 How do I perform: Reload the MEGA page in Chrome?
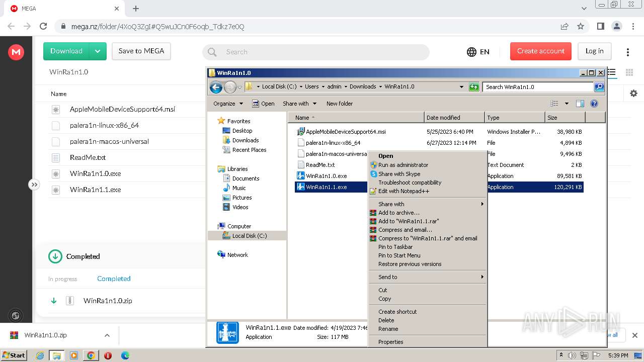tap(43, 26)
